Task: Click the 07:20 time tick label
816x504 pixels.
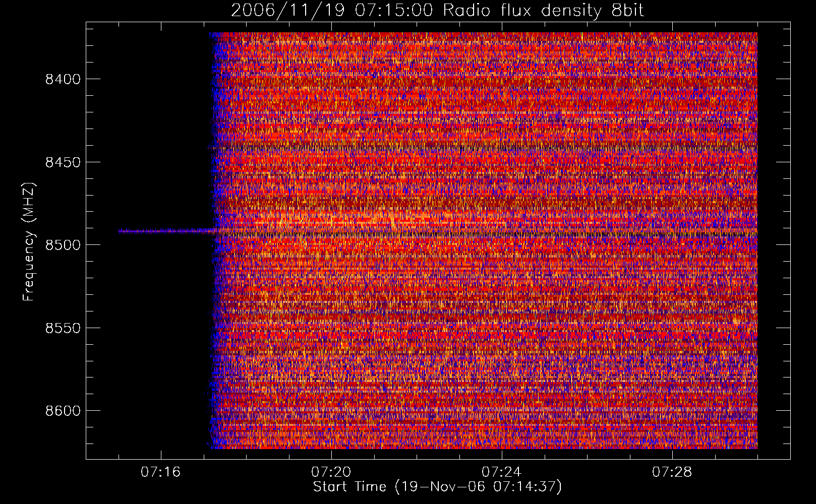Action: coord(331,472)
